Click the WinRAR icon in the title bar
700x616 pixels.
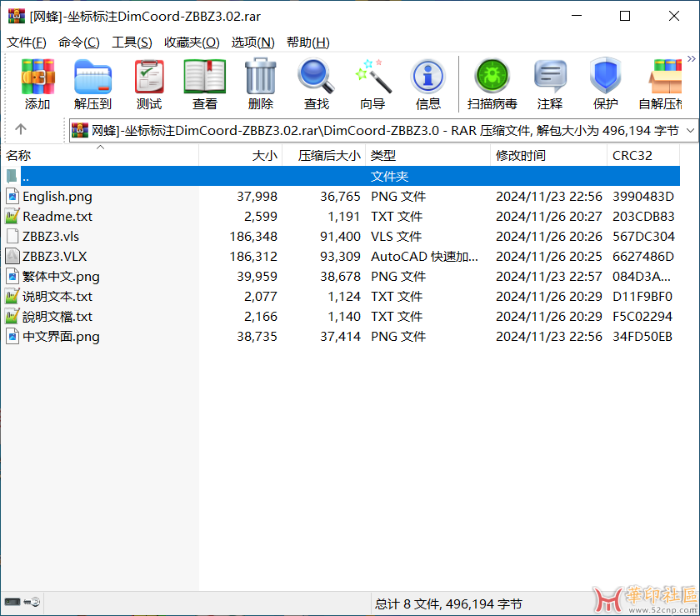coord(17,16)
